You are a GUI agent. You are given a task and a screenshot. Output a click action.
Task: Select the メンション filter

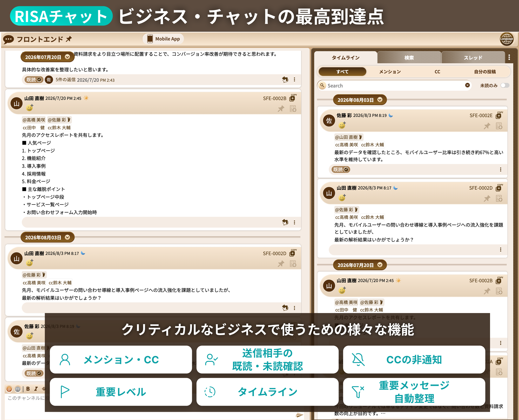[390, 72]
